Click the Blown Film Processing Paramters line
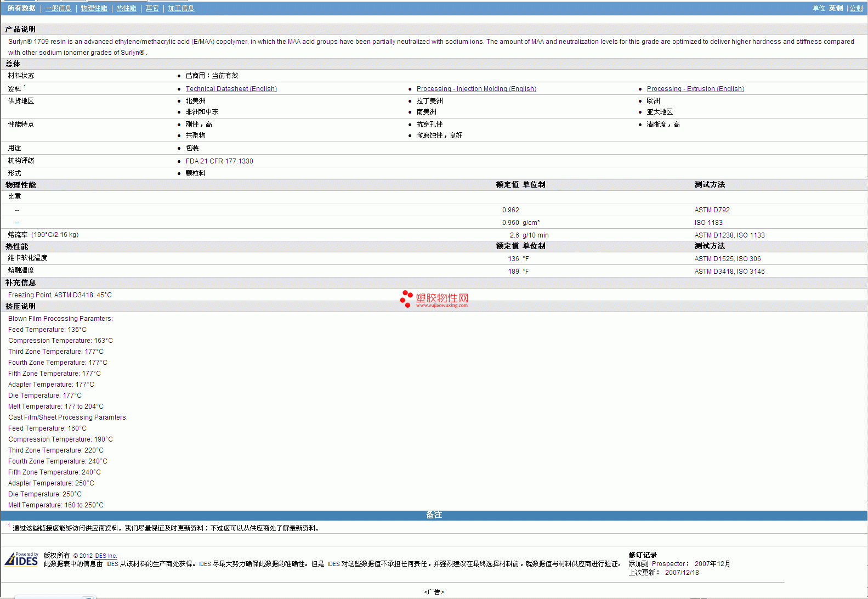This screenshot has width=868, height=599. (60, 319)
